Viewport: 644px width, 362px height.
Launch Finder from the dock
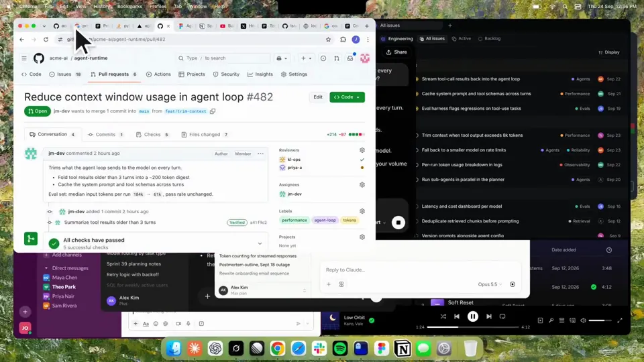tap(173, 349)
